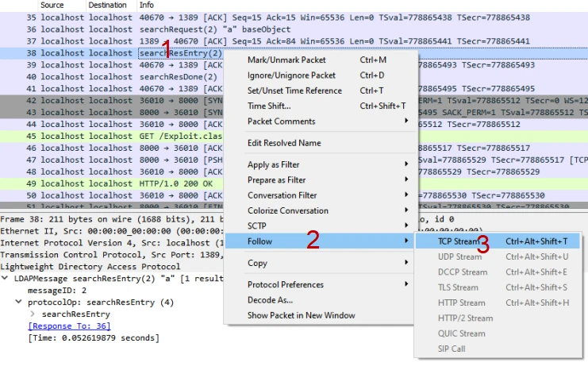
Task: Click Show Packet in New Window
Action: (x=301, y=315)
